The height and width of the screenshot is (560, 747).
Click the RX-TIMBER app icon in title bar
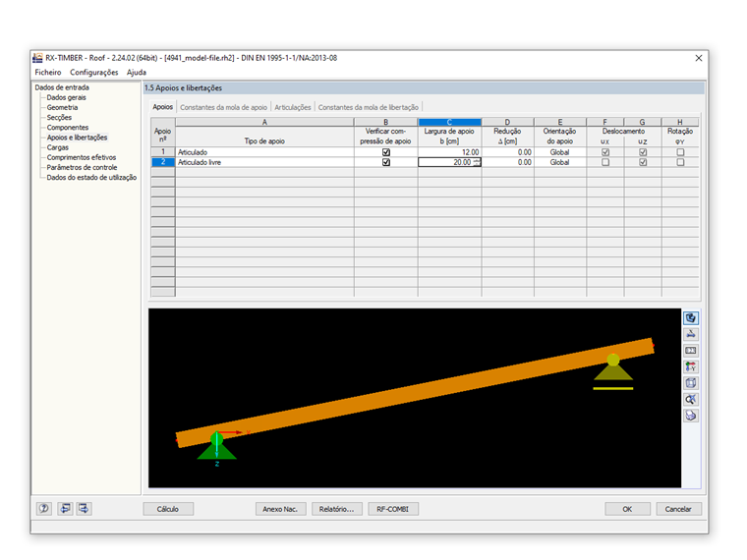37,58
